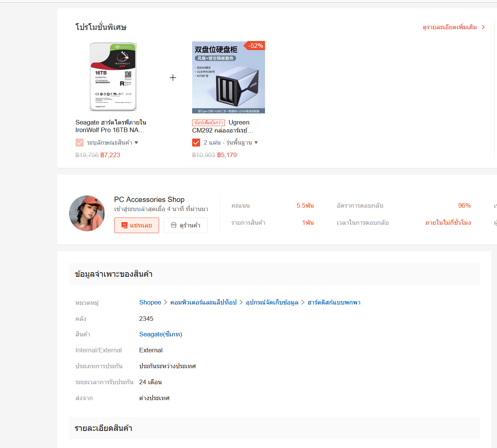
Task: Select the 96% response rate value
Action: pyautogui.click(x=464, y=205)
